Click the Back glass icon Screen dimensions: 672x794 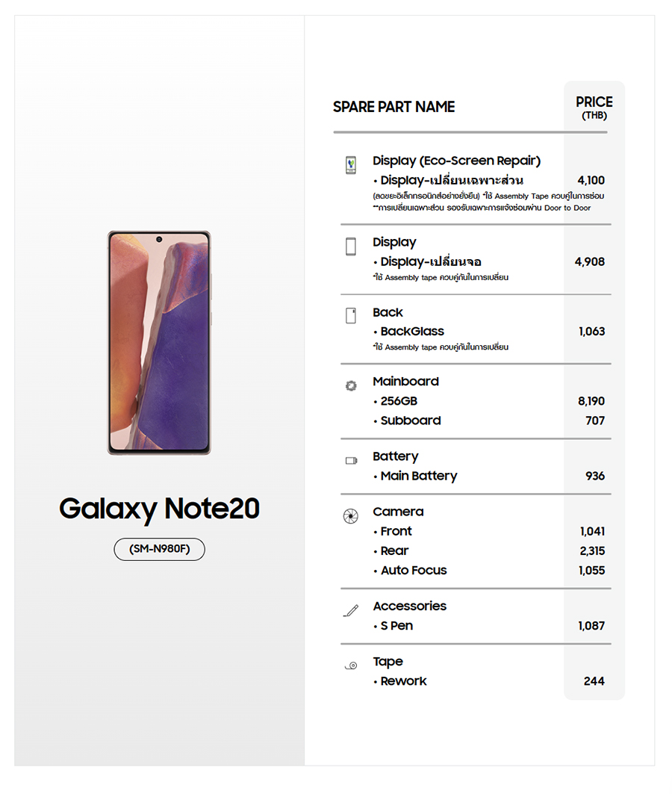(x=351, y=315)
